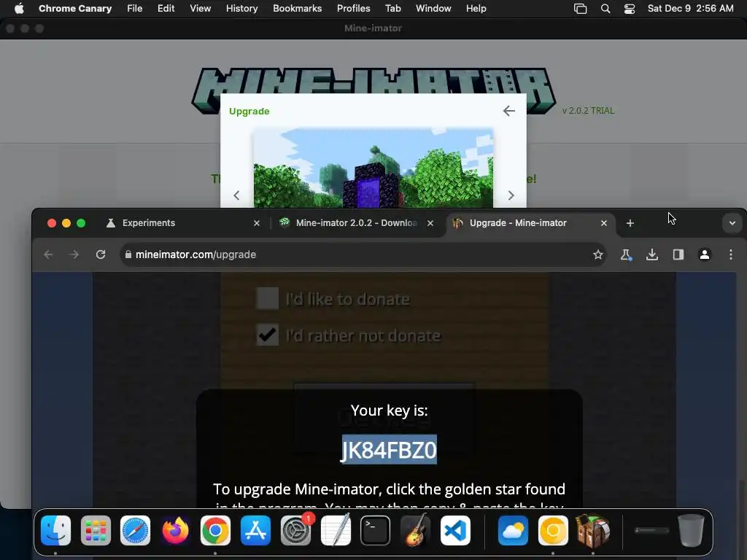This screenshot has height=560, width=747.
Task: Open the Window menu
Action: pyautogui.click(x=433, y=9)
